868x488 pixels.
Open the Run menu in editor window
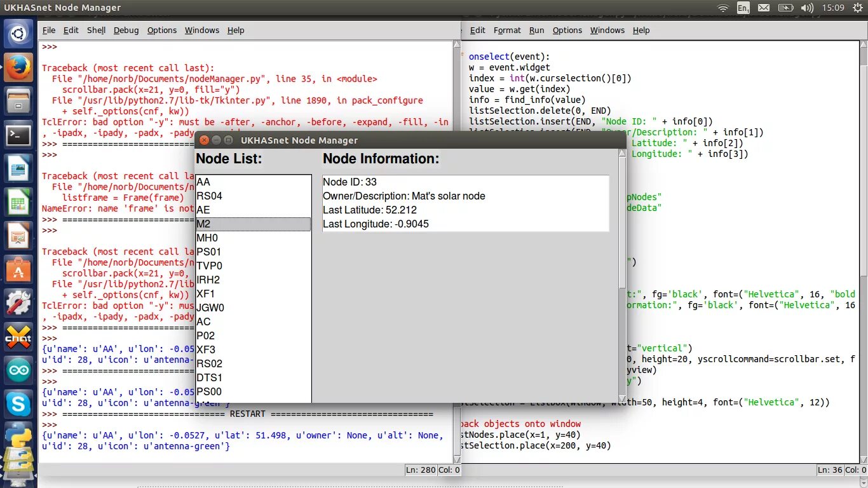point(537,30)
